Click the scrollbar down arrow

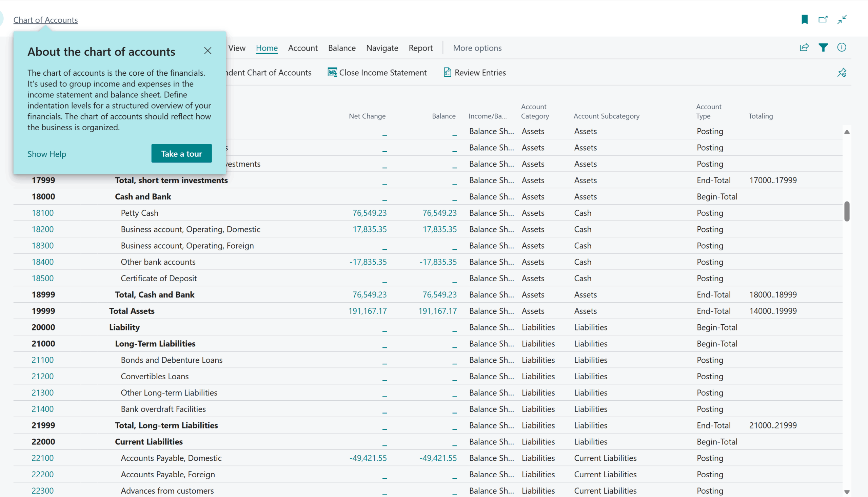[847, 492]
